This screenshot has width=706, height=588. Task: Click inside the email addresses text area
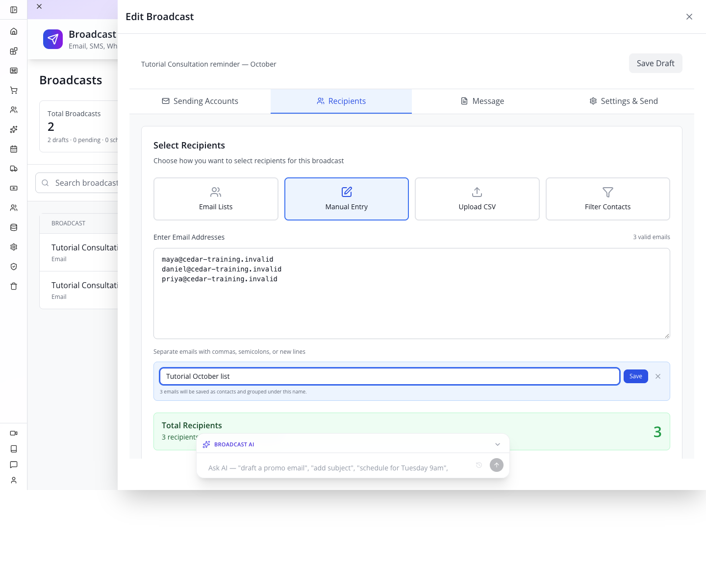click(x=412, y=294)
